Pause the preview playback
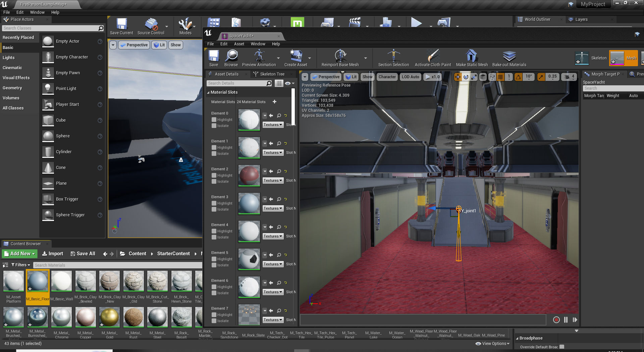The height and width of the screenshot is (352, 644). coord(566,320)
